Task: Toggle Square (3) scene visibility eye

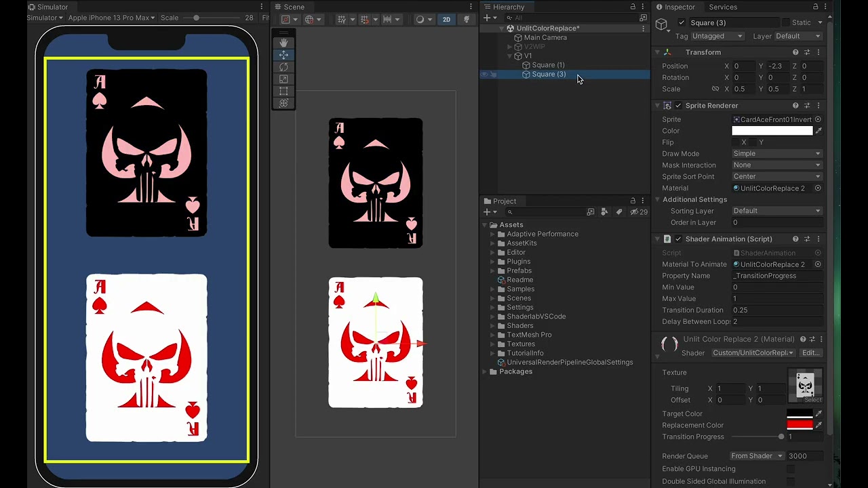Action: coord(484,75)
